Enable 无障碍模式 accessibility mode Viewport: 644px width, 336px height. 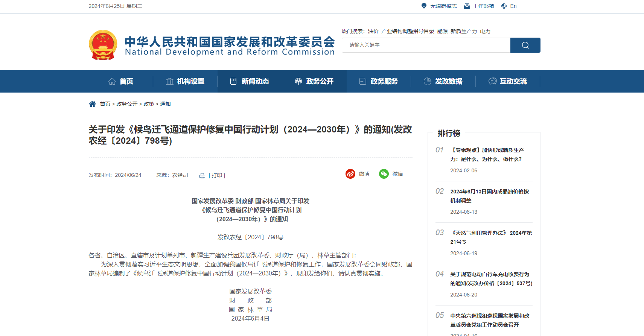coord(443,6)
